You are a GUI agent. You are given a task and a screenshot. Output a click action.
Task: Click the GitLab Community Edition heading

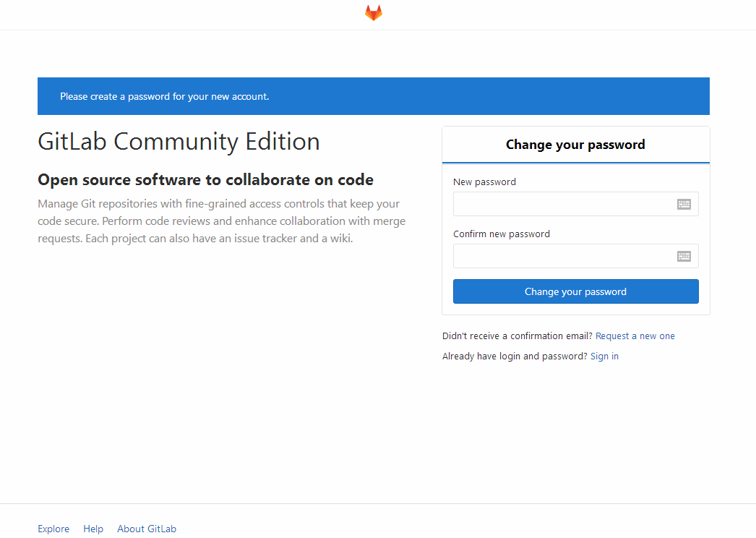pos(179,142)
